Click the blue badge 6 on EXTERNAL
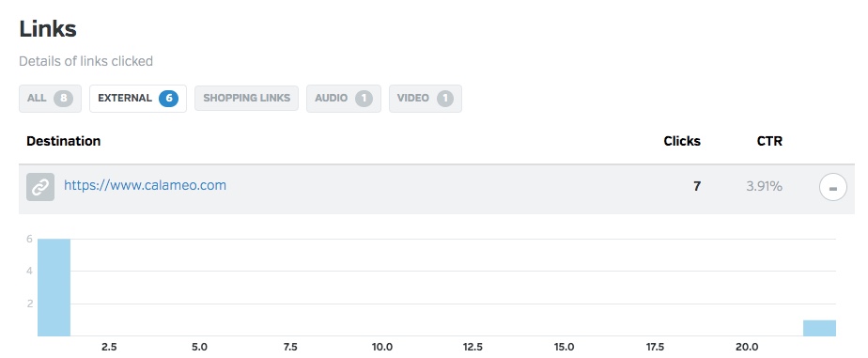 168,99
